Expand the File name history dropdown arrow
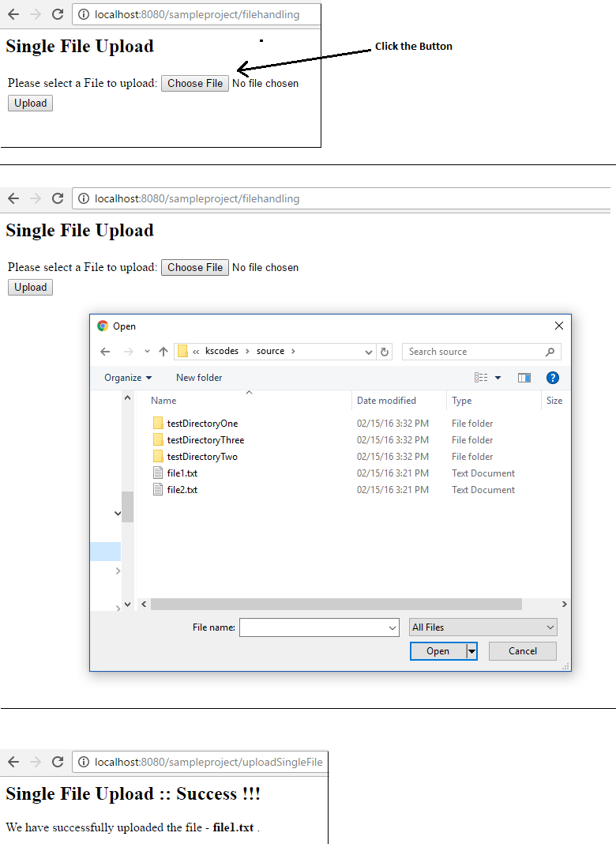 (x=393, y=627)
